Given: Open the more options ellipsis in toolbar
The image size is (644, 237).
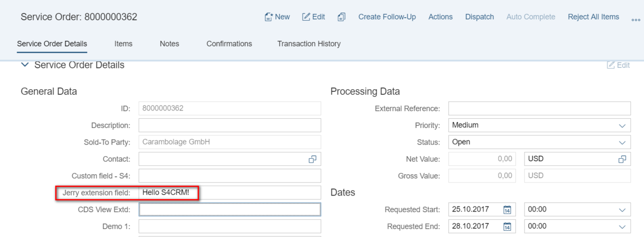Looking at the screenshot, I should point(635,18).
